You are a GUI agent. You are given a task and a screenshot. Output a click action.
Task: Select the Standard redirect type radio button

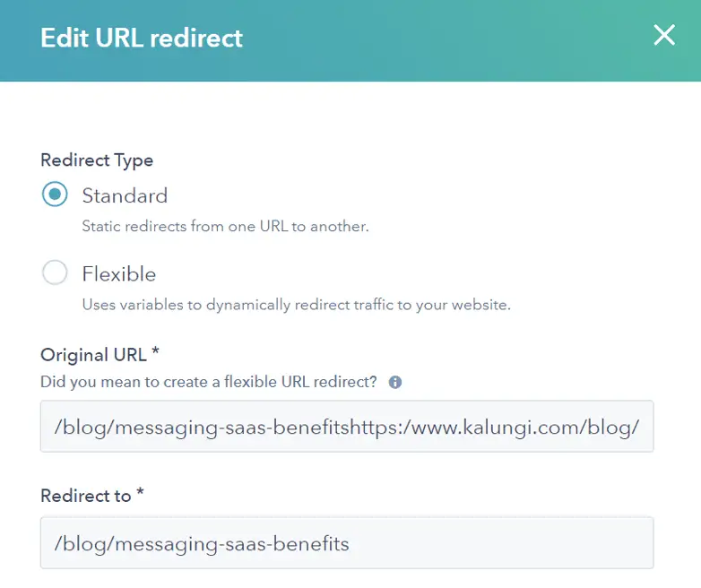point(55,195)
